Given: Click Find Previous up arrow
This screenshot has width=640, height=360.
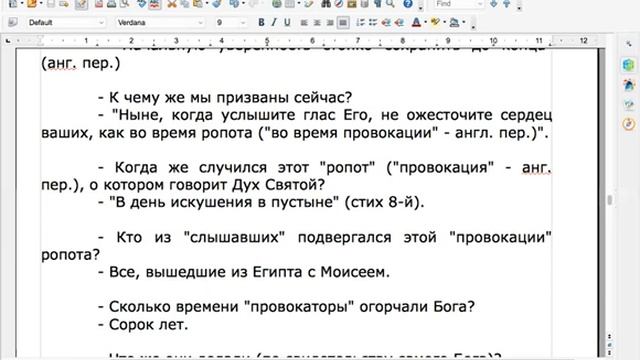Looking at the screenshot, I should (507, 4).
